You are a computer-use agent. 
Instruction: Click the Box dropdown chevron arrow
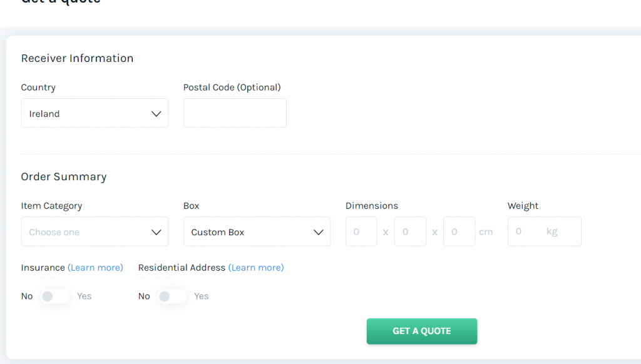[319, 232]
